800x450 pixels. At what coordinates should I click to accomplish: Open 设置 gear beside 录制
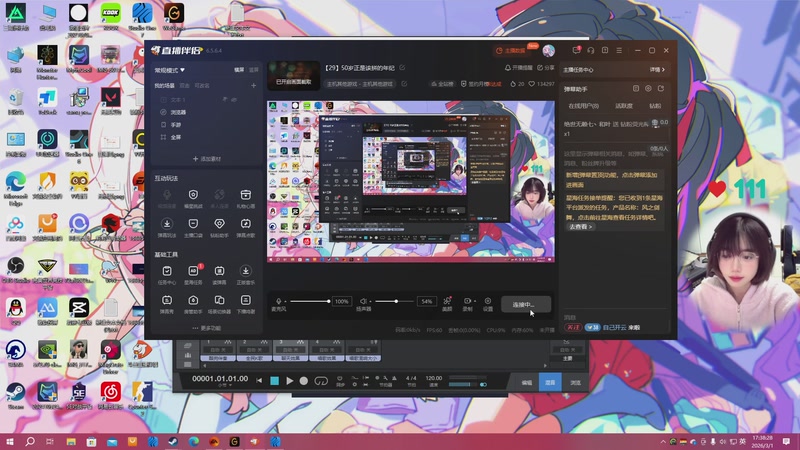click(488, 301)
